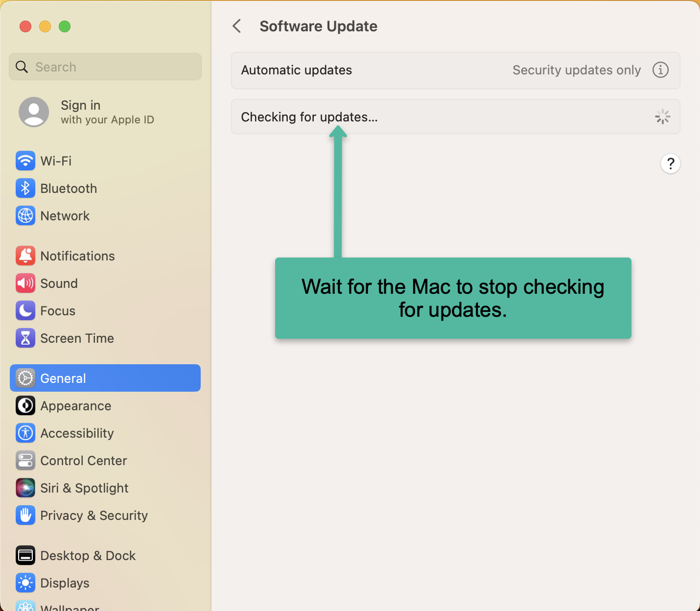Click the Control Center icon

tap(25, 460)
